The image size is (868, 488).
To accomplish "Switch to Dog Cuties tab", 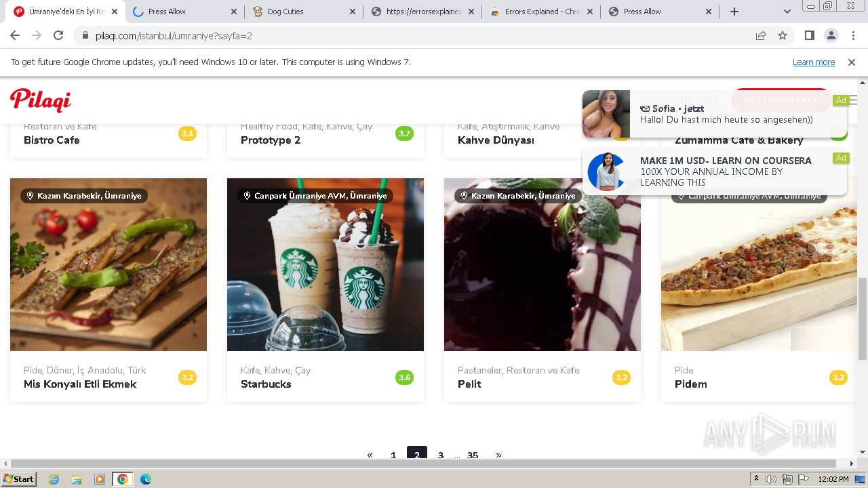I will (x=304, y=12).
